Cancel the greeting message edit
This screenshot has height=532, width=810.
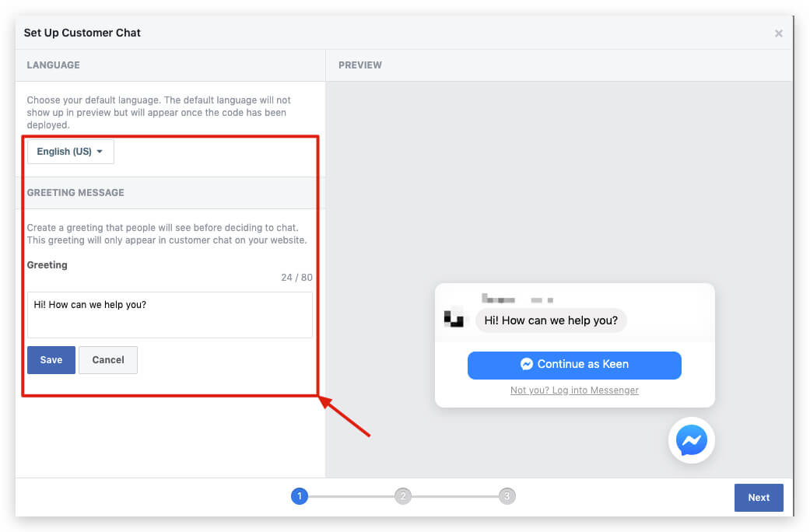[108, 360]
